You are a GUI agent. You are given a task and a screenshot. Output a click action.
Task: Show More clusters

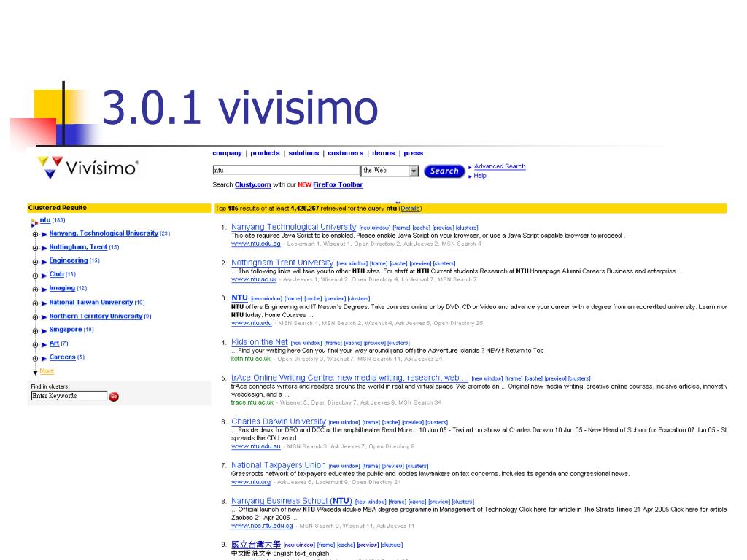47,371
